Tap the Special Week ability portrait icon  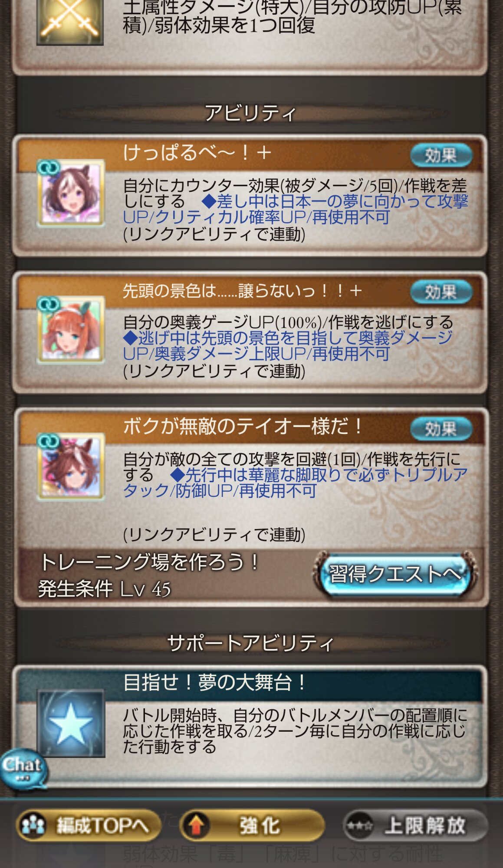pyautogui.click(x=71, y=193)
